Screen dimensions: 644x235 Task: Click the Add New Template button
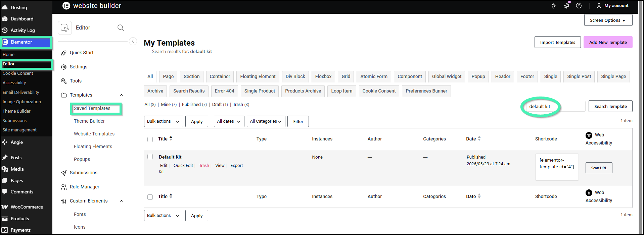click(x=608, y=42)
